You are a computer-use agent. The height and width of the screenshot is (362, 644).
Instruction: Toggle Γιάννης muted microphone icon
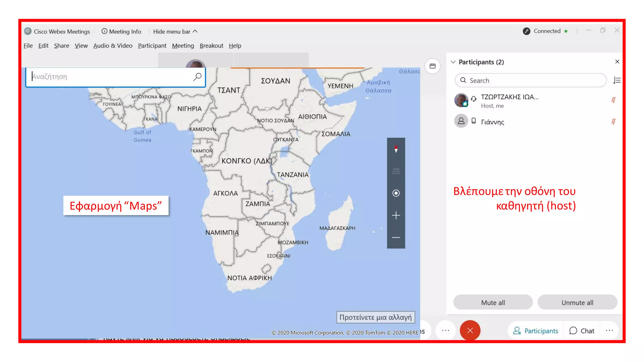pos(613,122)
